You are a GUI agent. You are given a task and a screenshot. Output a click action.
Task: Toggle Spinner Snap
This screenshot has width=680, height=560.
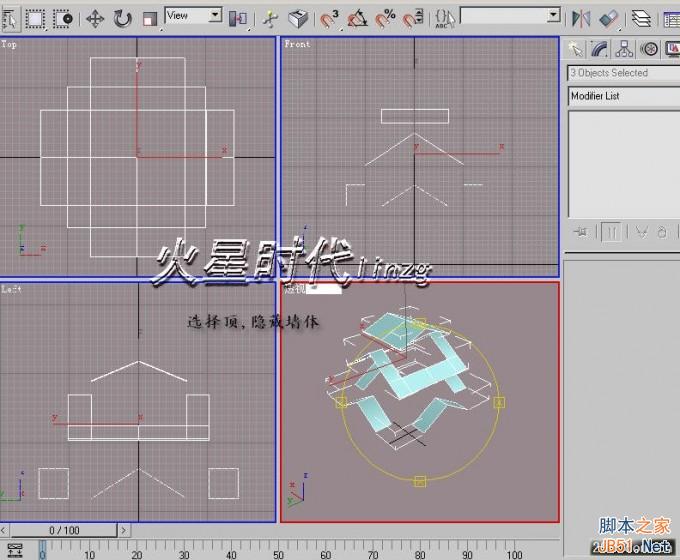[x=412, y=19]
